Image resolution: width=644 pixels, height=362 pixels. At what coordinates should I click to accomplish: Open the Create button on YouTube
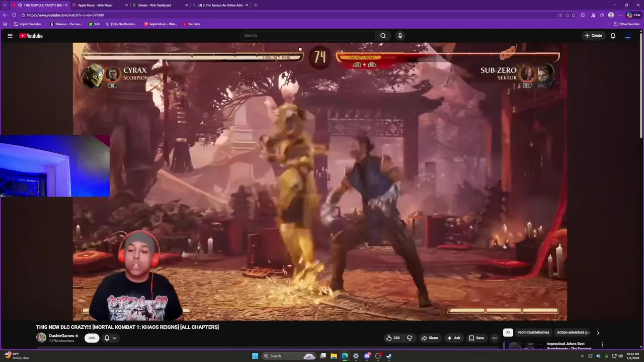[x=593, y=36]
